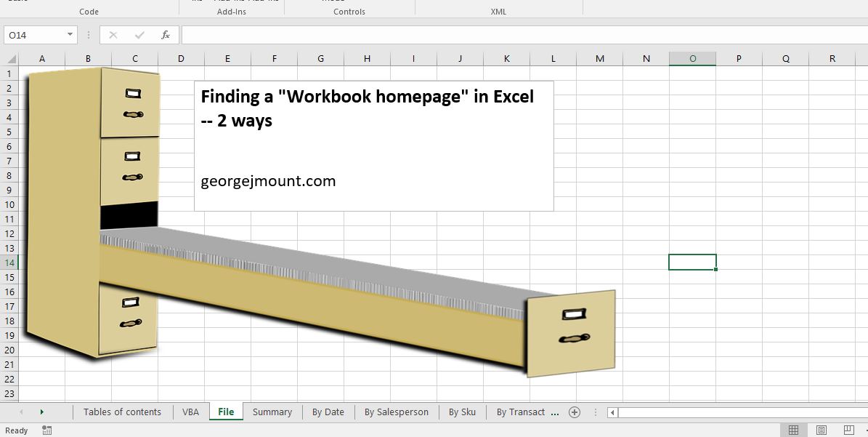The width and height of the screenshot is (868, 437).
Task: Select column O header
Action: tap(692, 59)
